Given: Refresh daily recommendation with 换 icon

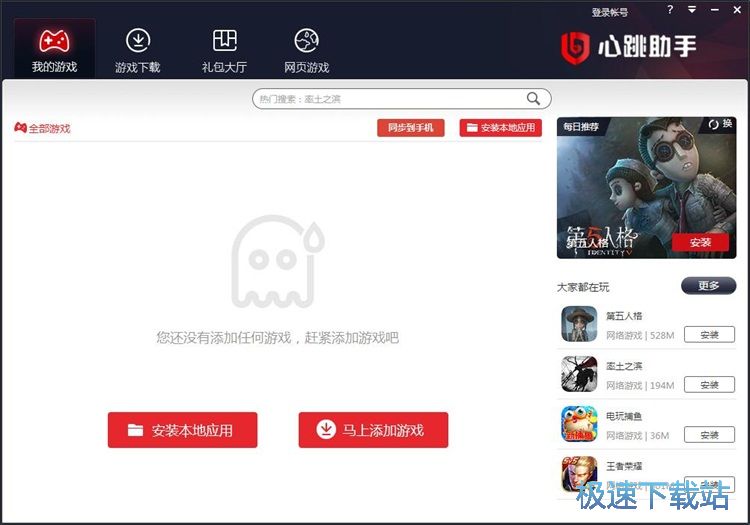Looking at the screenshot, I should [x=720, y=124].
